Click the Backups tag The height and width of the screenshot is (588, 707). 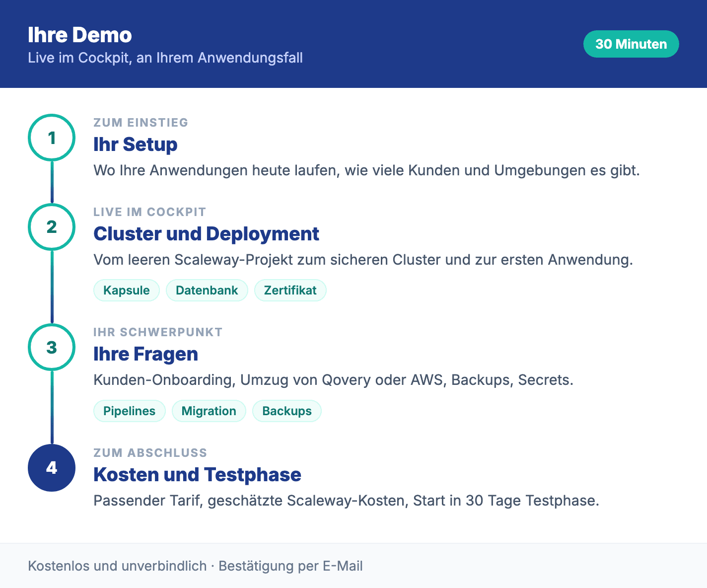(287, 411)
